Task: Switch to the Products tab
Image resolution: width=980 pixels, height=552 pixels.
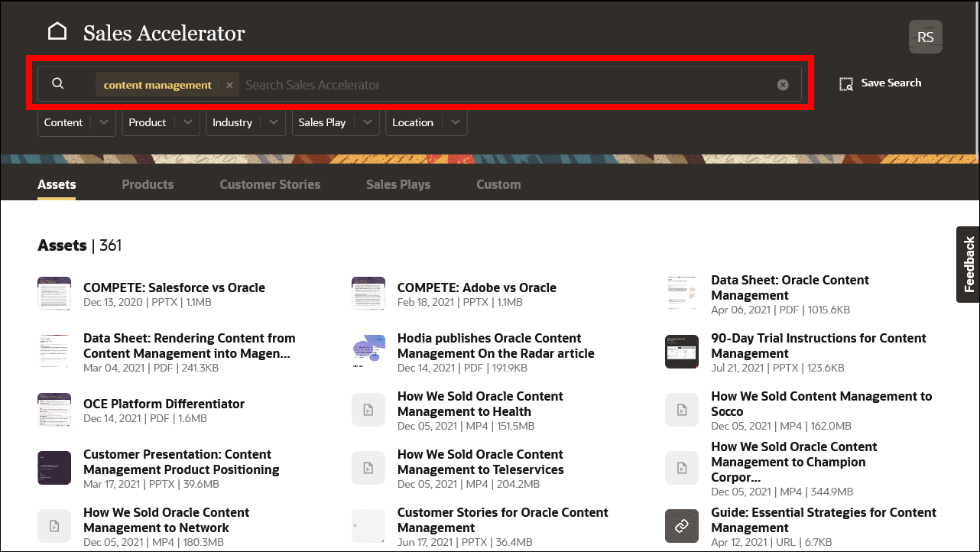Action: pos(148,184)
